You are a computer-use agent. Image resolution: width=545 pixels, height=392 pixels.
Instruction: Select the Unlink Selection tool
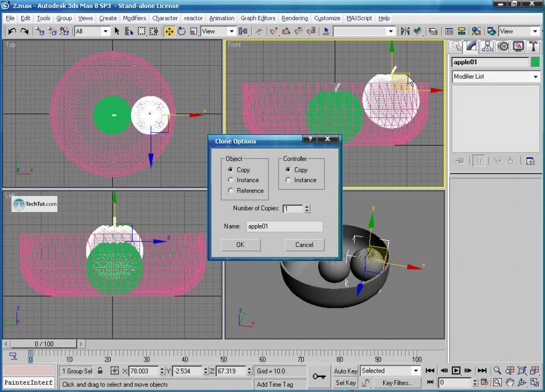click(x=52, y=32)
